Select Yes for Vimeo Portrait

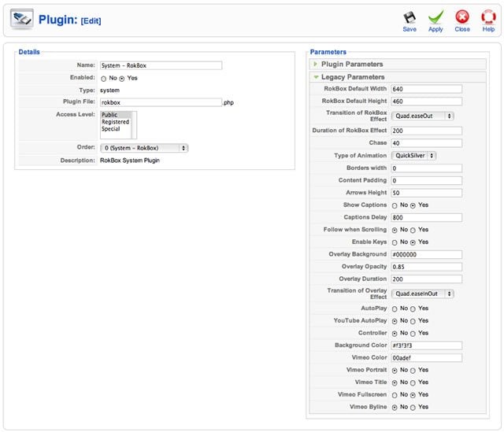click(415, 370)
